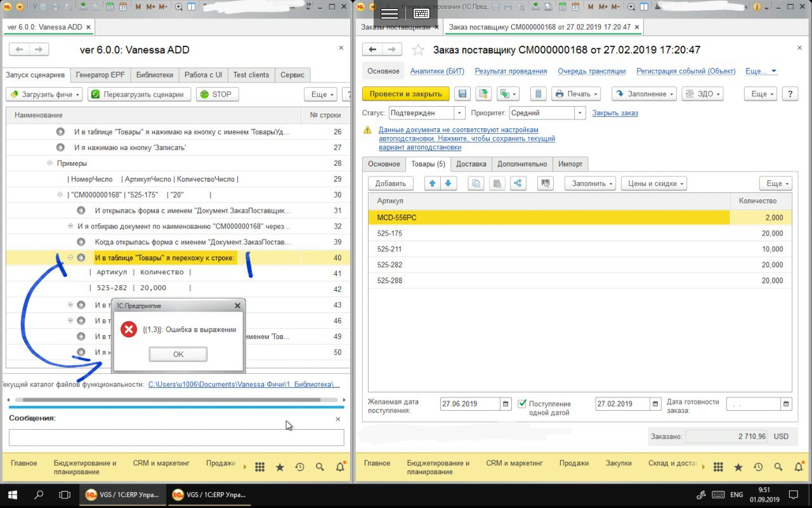Open Результат проведения link
Image resolution: width=812 pixels, height=508 pixels.
click(511, 71)
